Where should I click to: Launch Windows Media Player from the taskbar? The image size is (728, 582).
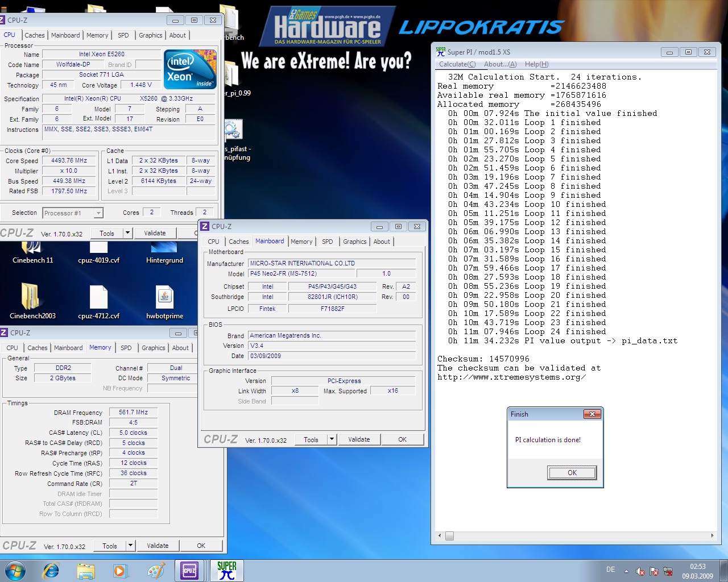[x=121, y=571]
